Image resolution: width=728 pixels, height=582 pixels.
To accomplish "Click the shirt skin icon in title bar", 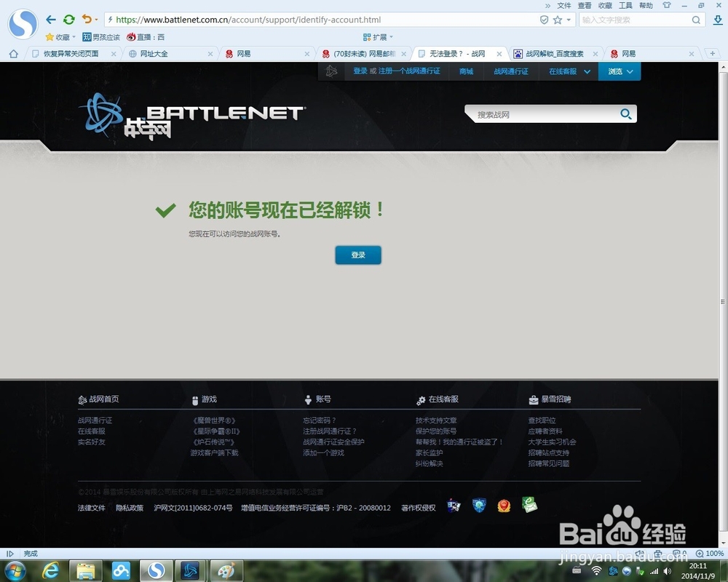I will click(x=667, y=6).
